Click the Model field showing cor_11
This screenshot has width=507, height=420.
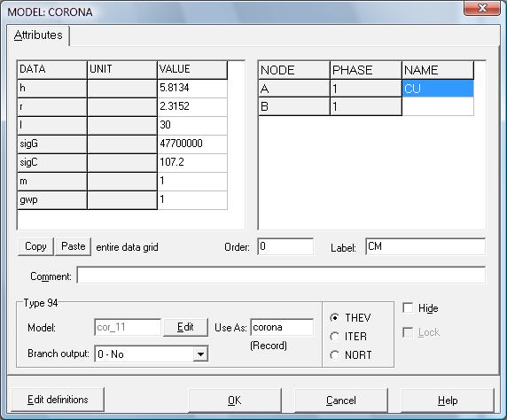pyautogui.click(x=128, y=327)
